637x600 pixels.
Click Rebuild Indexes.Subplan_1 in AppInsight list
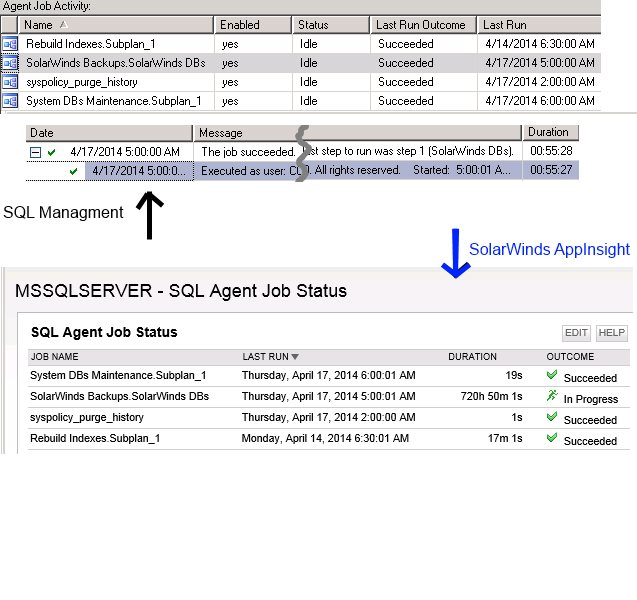[x=95, y=438]
